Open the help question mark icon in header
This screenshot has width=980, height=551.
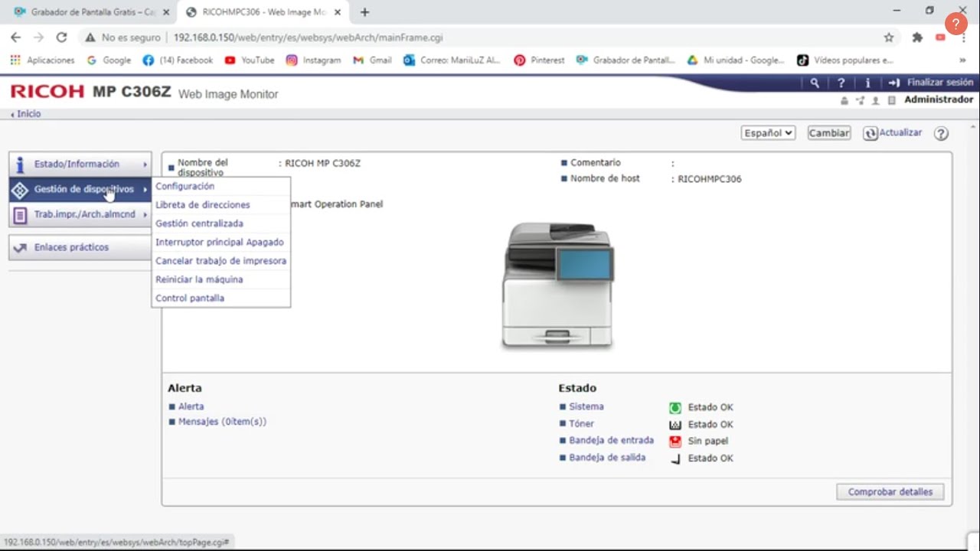(x=841, y=83)
